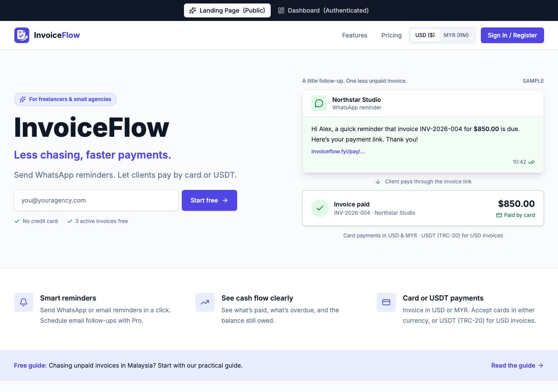Screen dimensions: 558x392
Task: Focus the email address input field
Action: click(x=96, y=200)
